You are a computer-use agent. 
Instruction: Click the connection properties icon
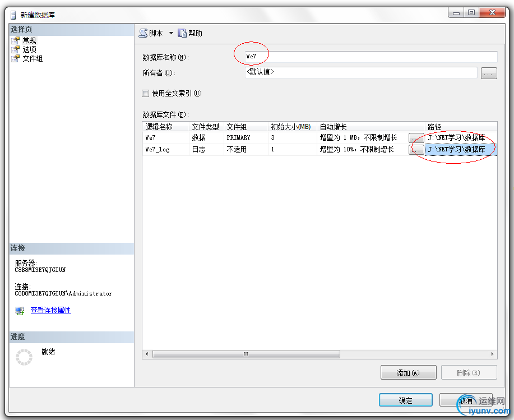(x=20, y=311)
